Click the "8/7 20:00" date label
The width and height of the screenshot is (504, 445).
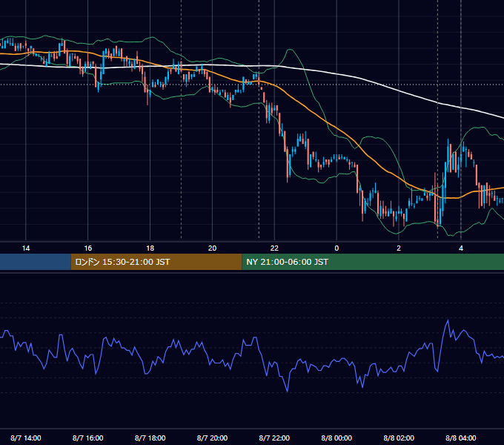click(x=212, y=438)
